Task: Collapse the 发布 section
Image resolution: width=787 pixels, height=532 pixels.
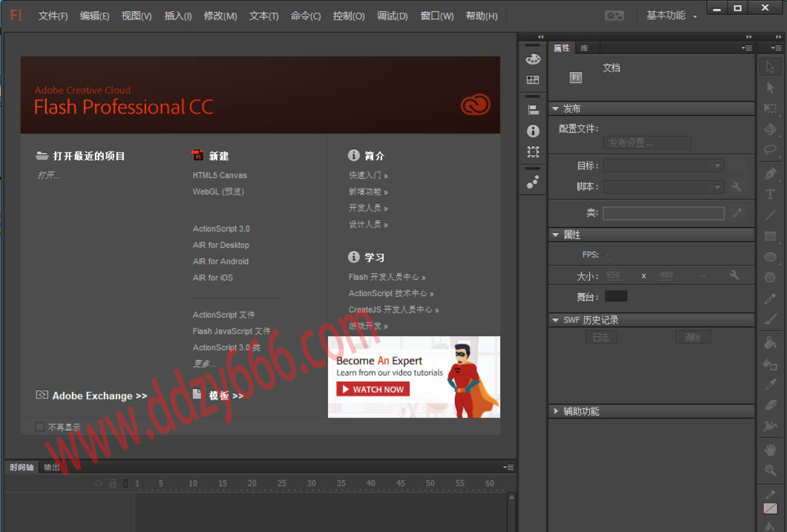Action: tap(555, 109)
